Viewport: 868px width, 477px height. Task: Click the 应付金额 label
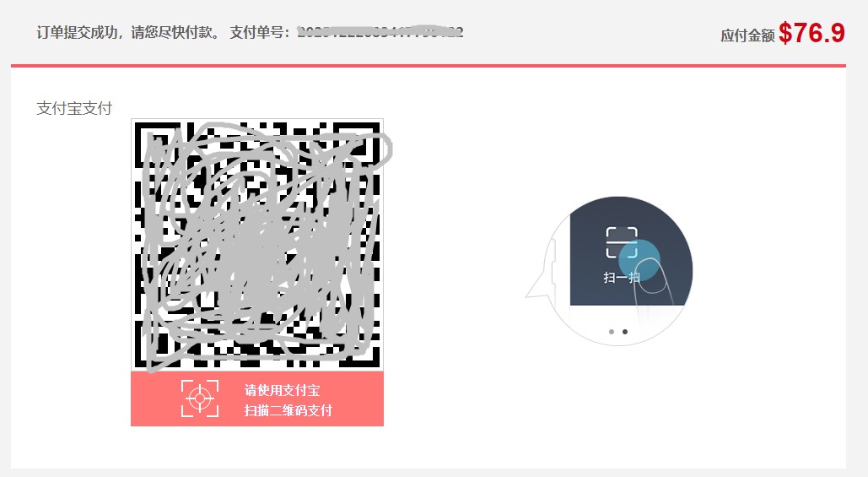coord(747,36)
